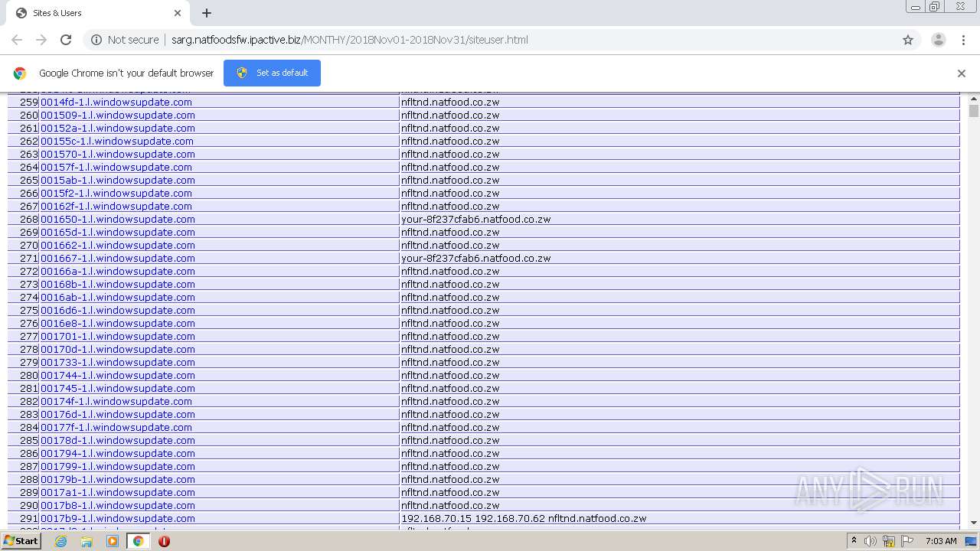Screen dimensions: 980x551
Task: Open link 00166a-1.l.windowsupdate.com
Action: tap(118, 271)
